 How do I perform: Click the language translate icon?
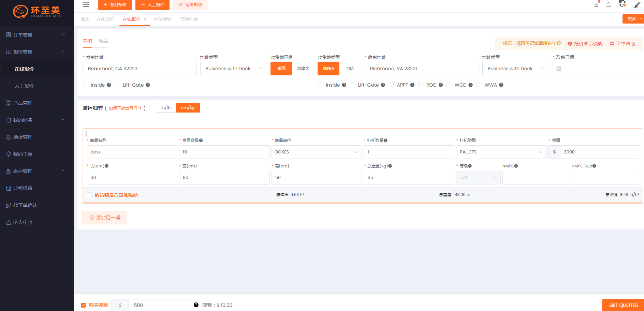click(622, 4)
